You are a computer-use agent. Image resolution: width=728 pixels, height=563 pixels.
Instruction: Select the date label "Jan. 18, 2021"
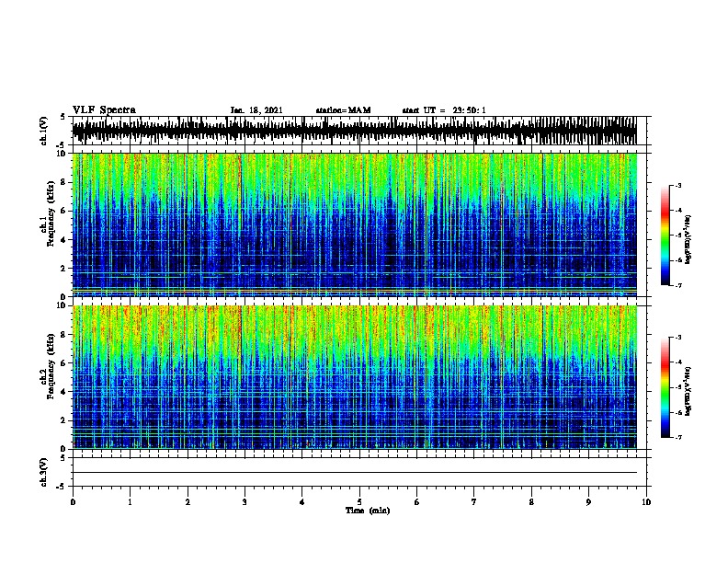(256, 110)
